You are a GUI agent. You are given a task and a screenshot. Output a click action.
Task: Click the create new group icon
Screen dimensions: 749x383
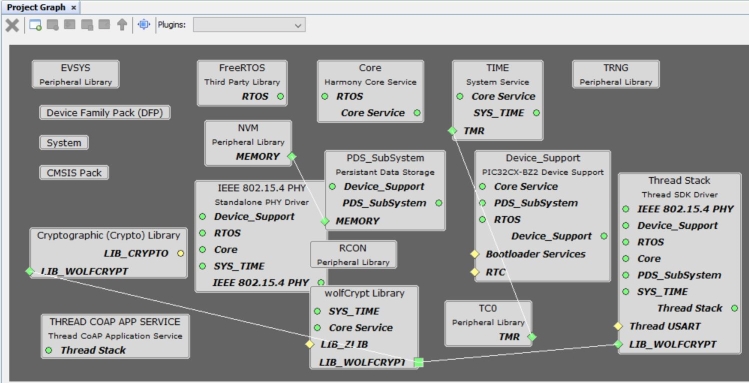click(x=35, y=25)
